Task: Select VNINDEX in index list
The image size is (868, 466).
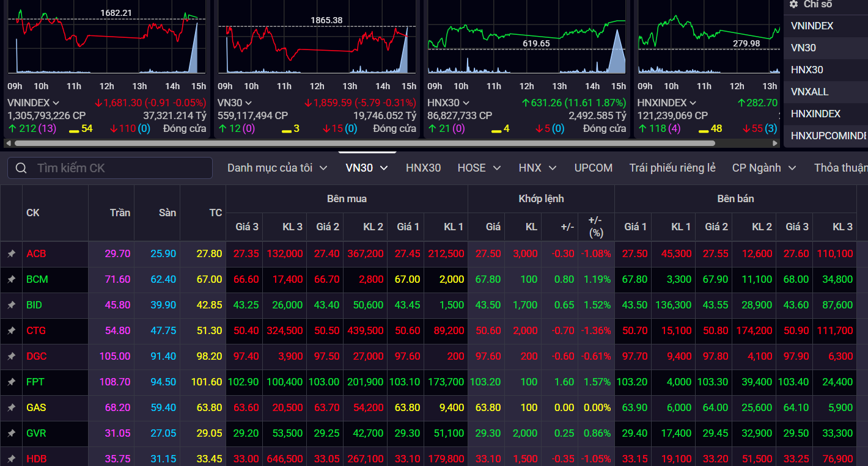Action: click(x=826, y=26)
